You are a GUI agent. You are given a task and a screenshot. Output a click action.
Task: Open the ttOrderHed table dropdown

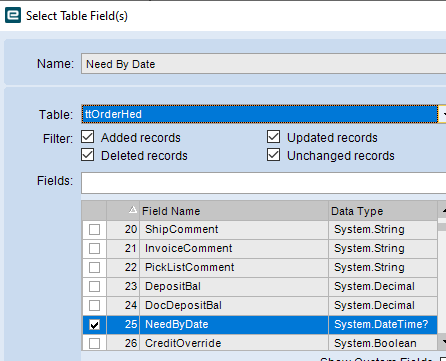click(x=443, y=114)
